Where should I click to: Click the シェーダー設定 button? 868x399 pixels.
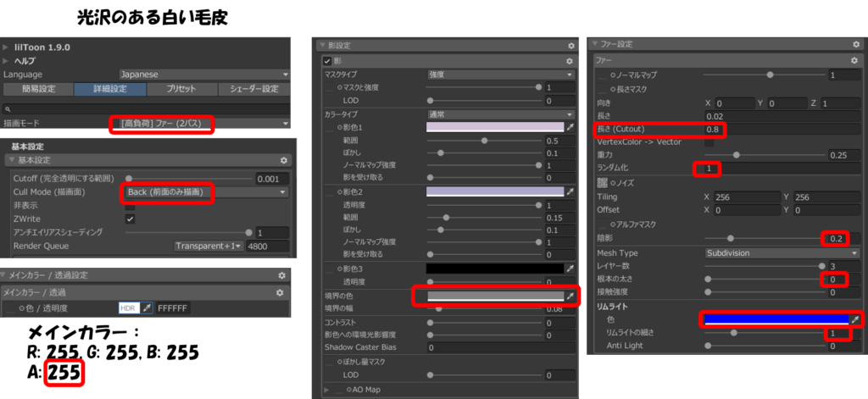click(x=254, y=89)
